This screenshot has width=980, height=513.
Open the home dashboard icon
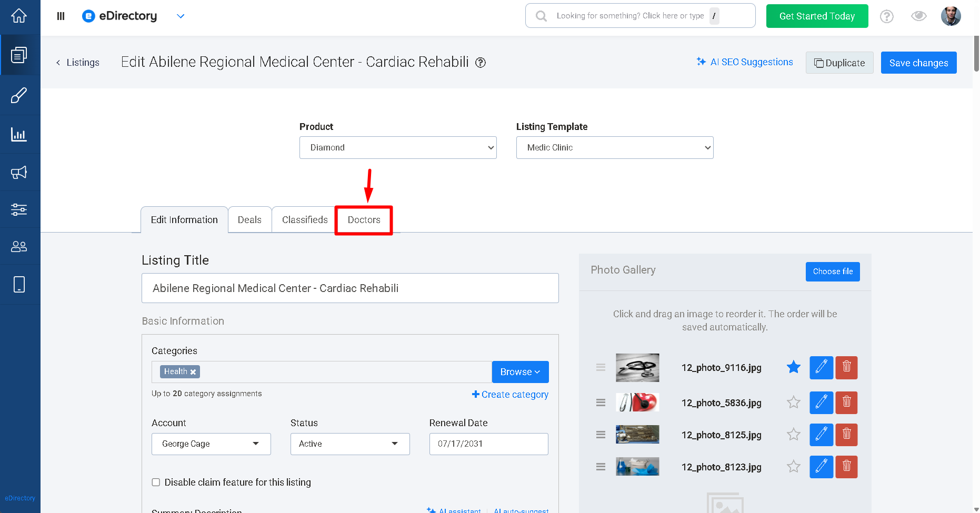point(19,16)
